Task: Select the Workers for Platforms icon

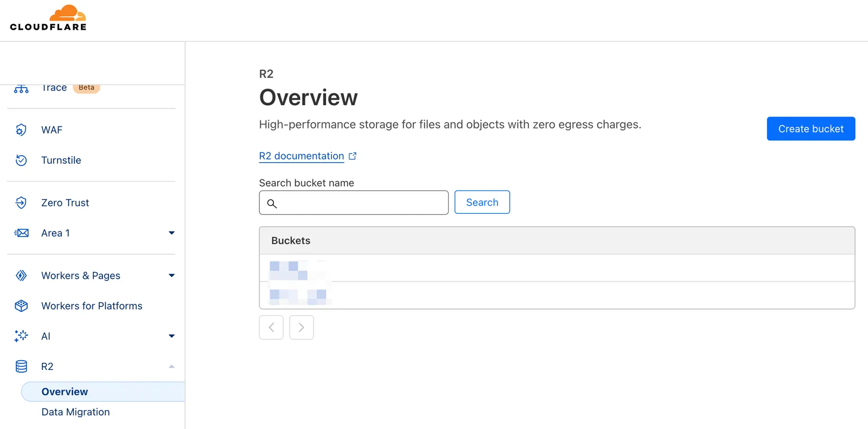Action: [x=21, y=305]
